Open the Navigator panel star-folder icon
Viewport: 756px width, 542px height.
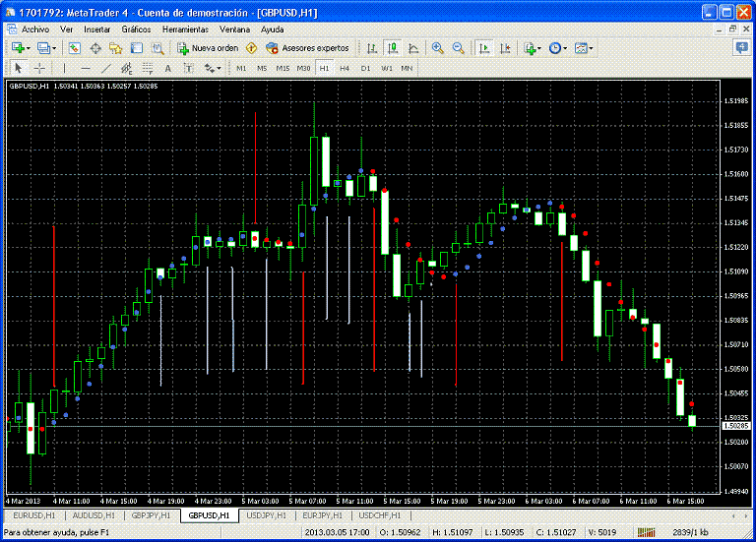(116, 47)
